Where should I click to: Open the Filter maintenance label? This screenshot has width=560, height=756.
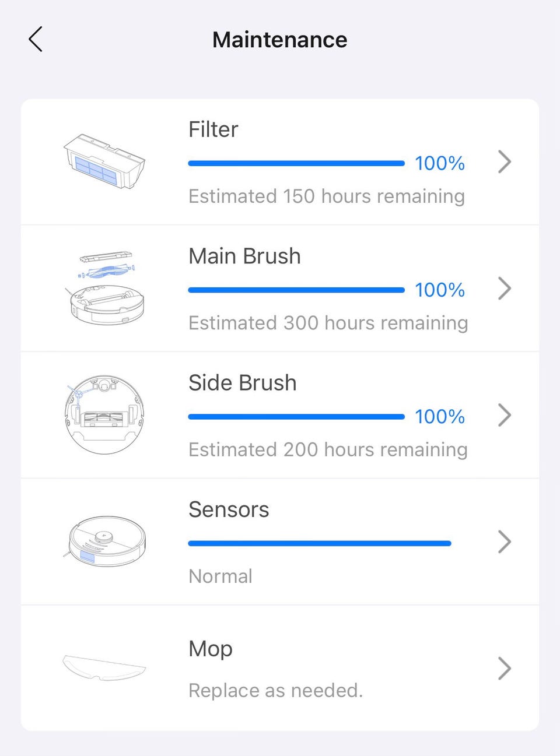[x=213, y=129]
